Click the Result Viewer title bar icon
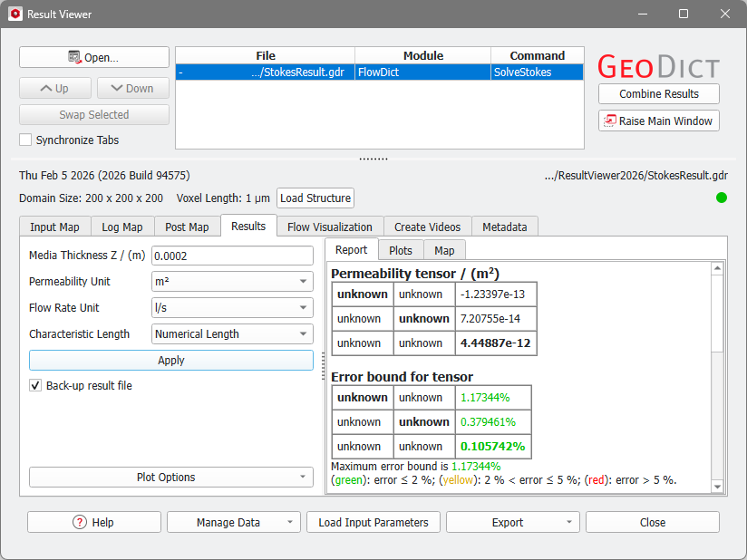747x560 pixels. click(15, 14)
